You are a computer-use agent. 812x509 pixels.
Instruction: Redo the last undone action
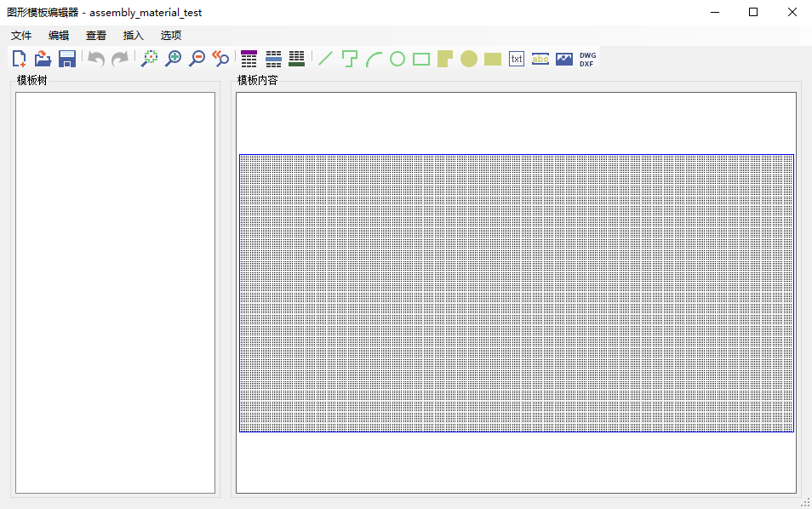pyautogui.click(x=120, y=59)
